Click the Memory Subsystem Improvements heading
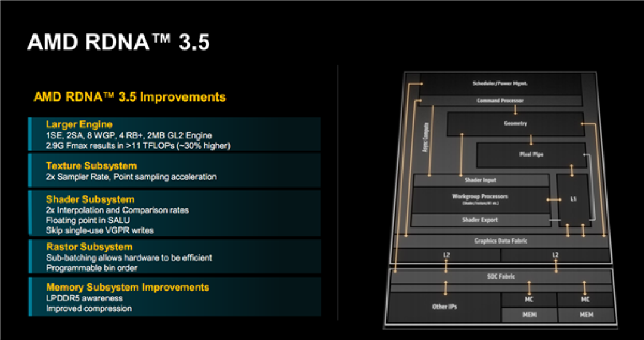 click(x=128, y=287)
